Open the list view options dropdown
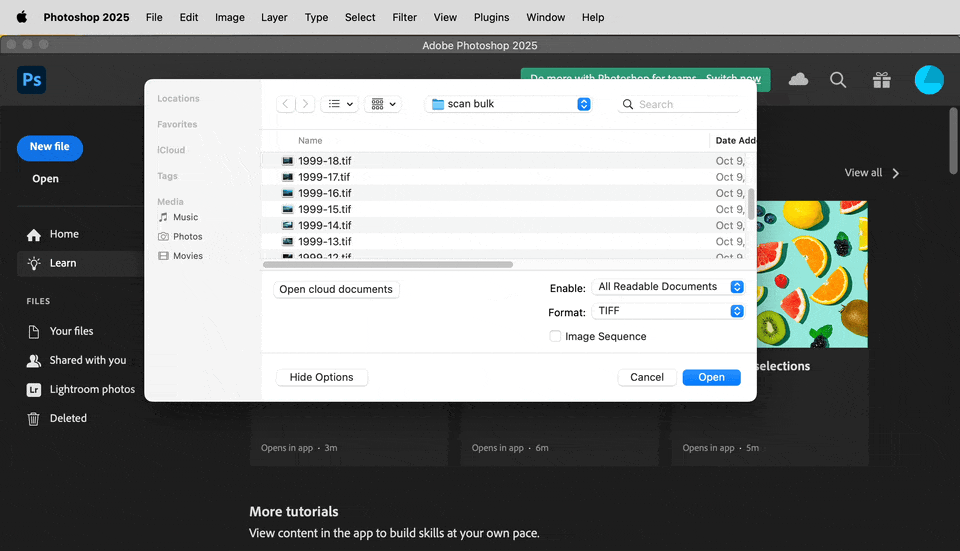 (x=340, y=104)
